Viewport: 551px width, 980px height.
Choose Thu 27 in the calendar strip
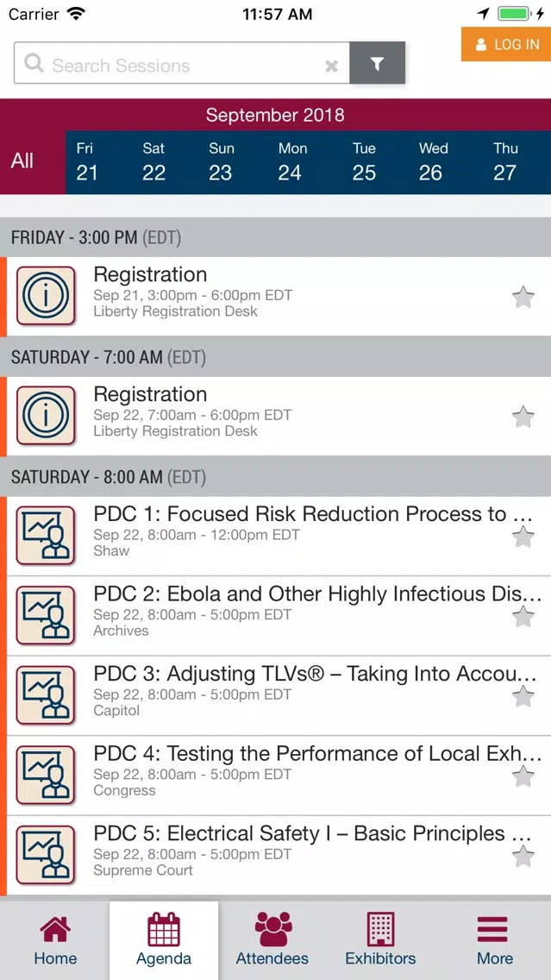(x=504, y=161)
